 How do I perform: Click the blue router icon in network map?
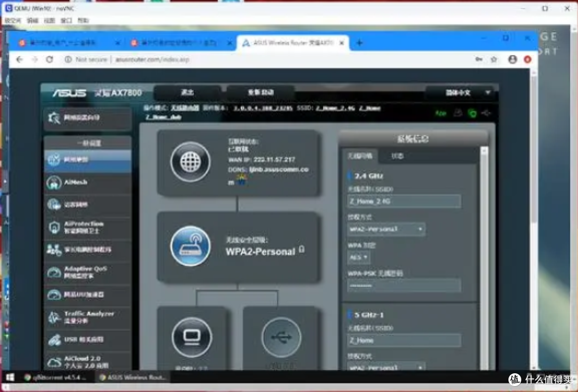point(190,246)
